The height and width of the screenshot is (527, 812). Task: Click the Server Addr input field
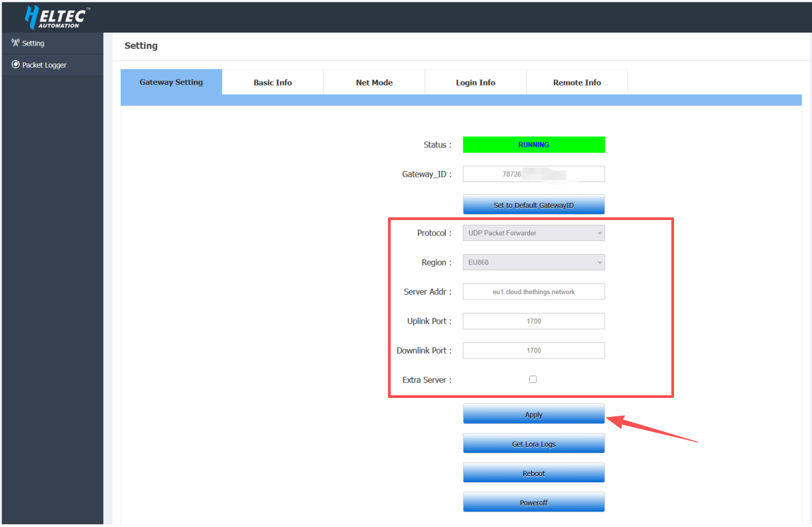[533, 291]
